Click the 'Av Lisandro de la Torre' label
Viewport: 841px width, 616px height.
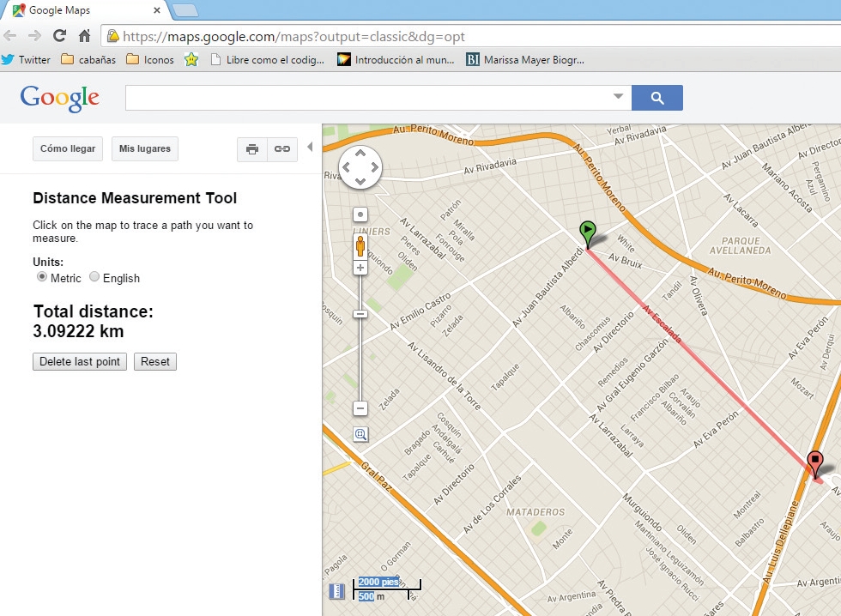[x=445, y=376]
